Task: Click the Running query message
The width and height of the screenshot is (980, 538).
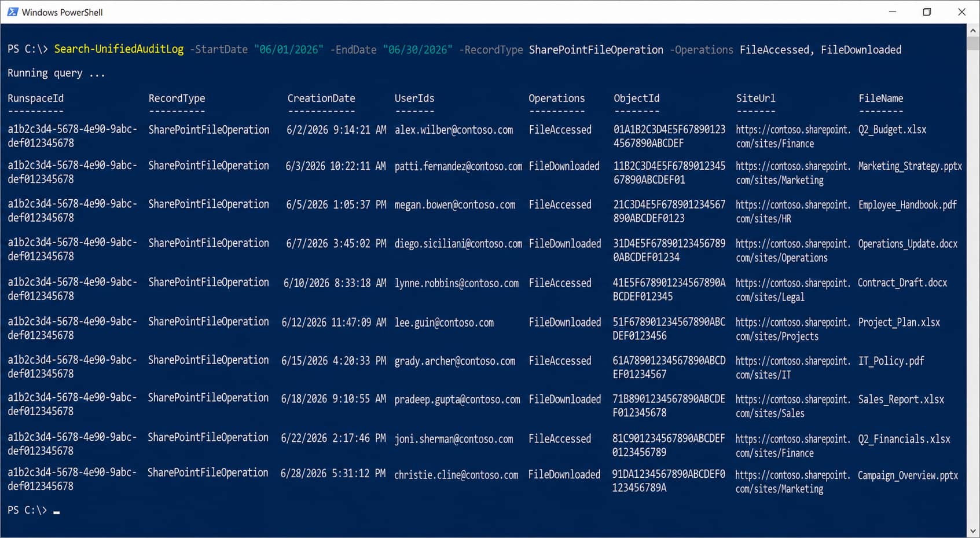Action: click(56, 74)
